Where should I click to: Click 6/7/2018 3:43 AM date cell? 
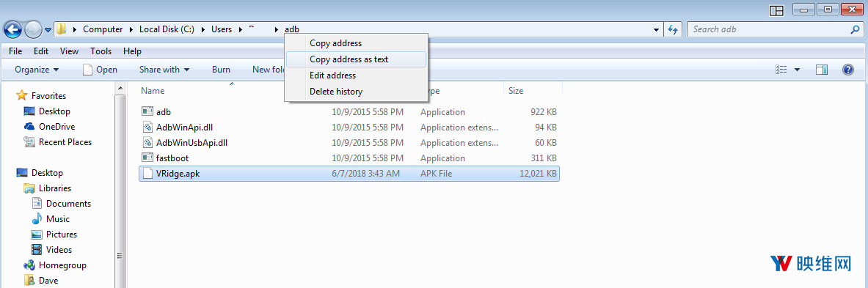365,174
